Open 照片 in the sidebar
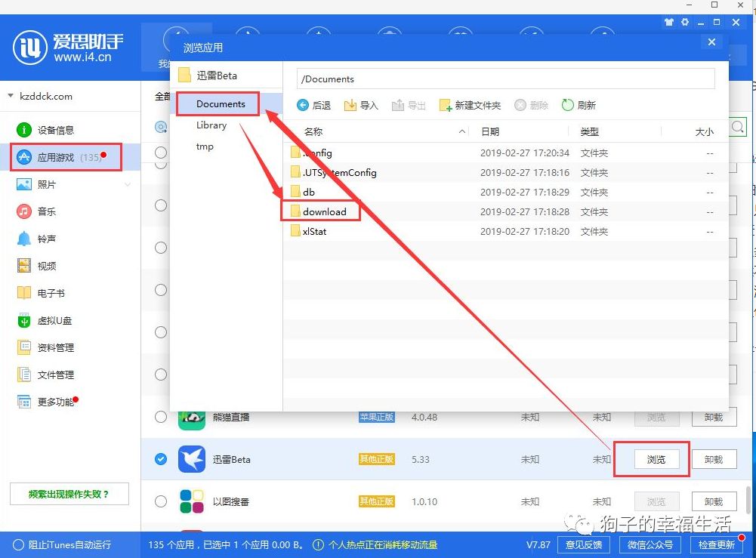The image size is (756, 558). tap(47, 184)
